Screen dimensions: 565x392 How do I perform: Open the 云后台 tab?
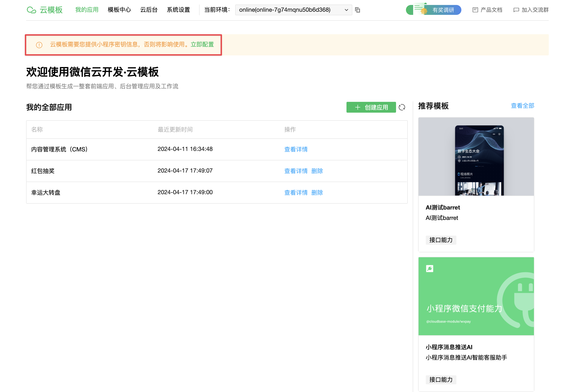(148, 10)
